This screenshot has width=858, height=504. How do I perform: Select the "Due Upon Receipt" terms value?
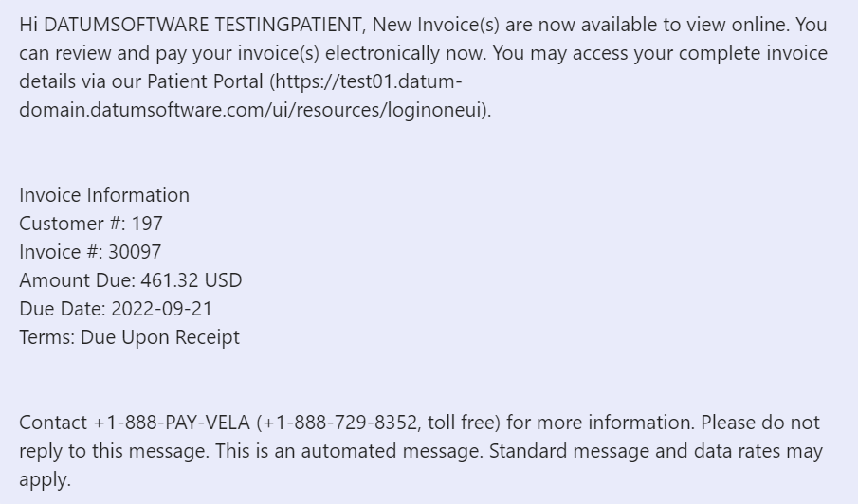pyautogui.click(x=160, y=337)
